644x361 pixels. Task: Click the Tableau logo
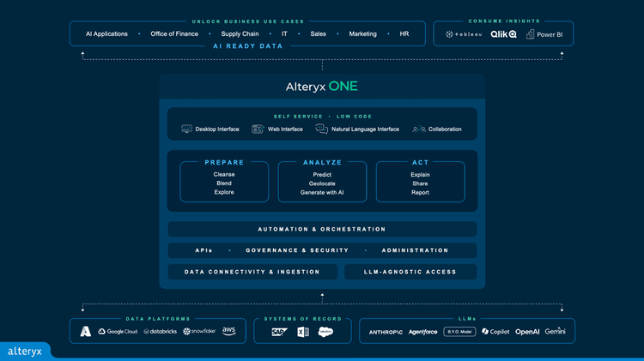click(463, 35)
